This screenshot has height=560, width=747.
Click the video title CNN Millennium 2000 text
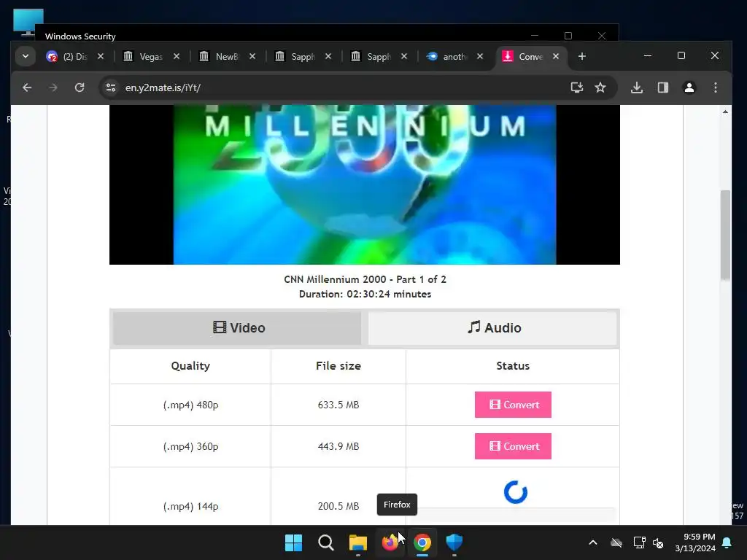365,279
